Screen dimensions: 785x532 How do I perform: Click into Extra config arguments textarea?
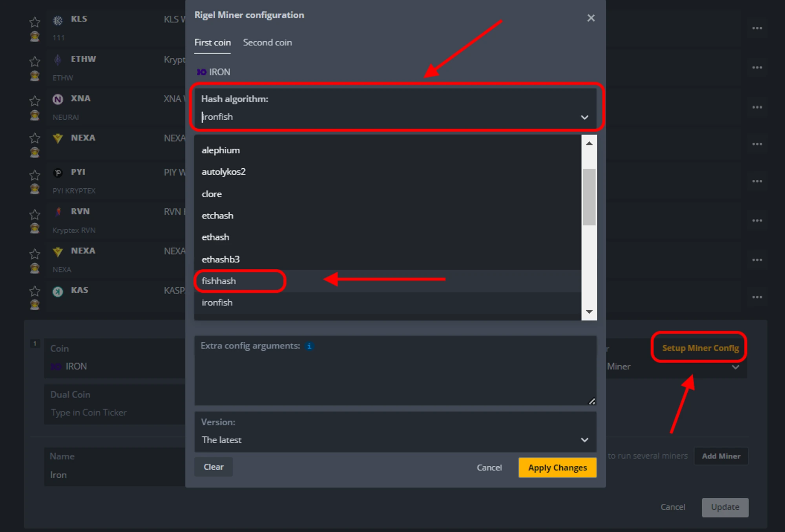[x=392, y=377]
